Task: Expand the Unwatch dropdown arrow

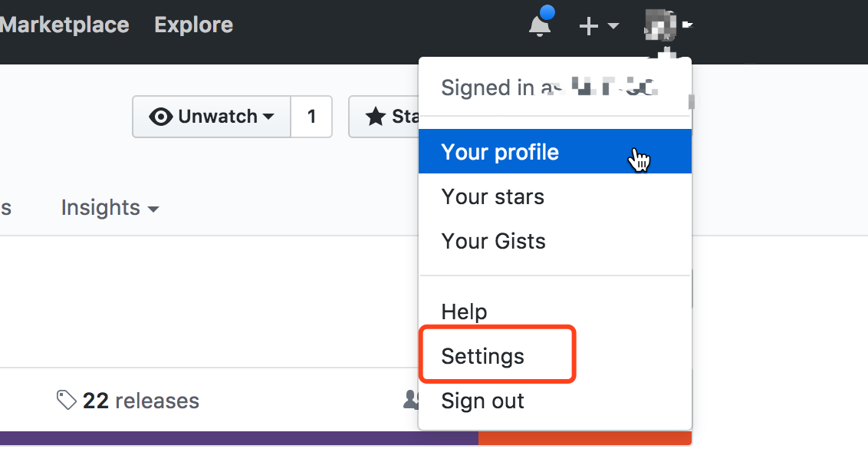Action: pos(268,117)
